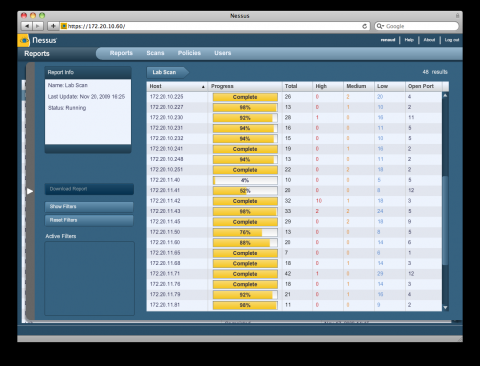Image resolution: width=480 pixels, height=366 pixels.
Task: Click the site favicon in the address bar
Action: (64, 26)
